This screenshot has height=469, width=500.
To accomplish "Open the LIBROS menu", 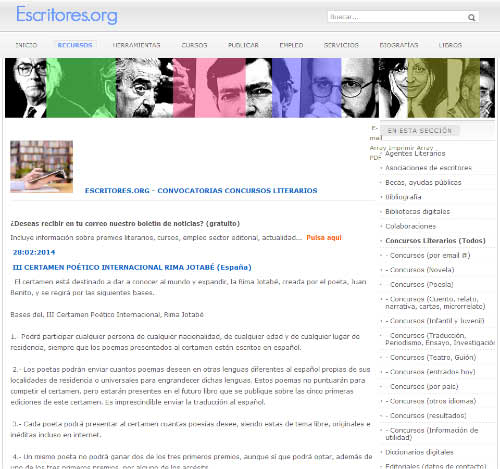I will [x=450, y=45].
